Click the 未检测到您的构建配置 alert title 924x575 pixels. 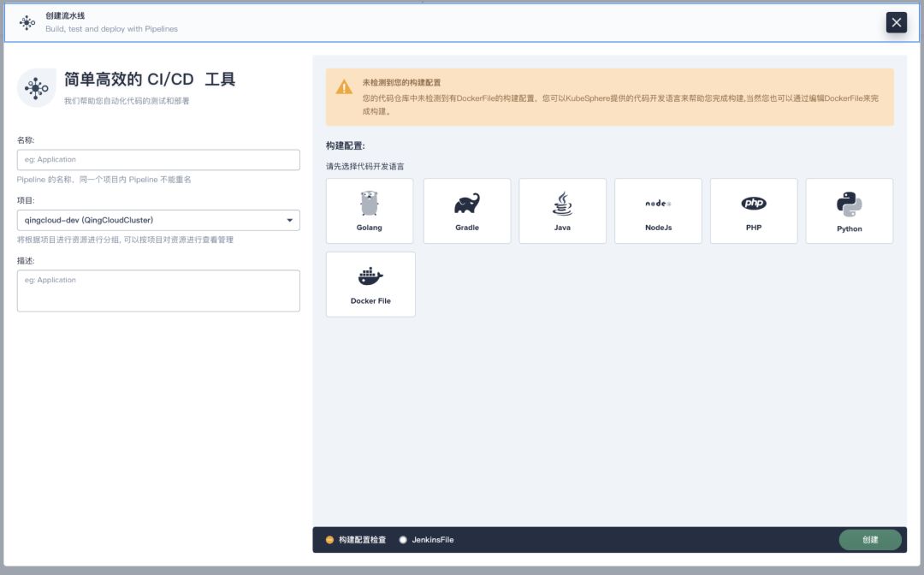[401, 82]
